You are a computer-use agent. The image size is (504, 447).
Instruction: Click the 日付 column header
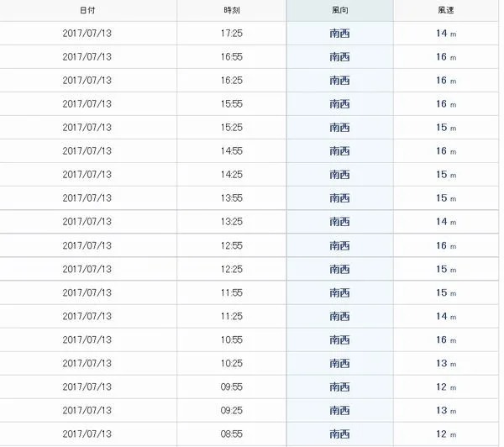tap(87, 10)
